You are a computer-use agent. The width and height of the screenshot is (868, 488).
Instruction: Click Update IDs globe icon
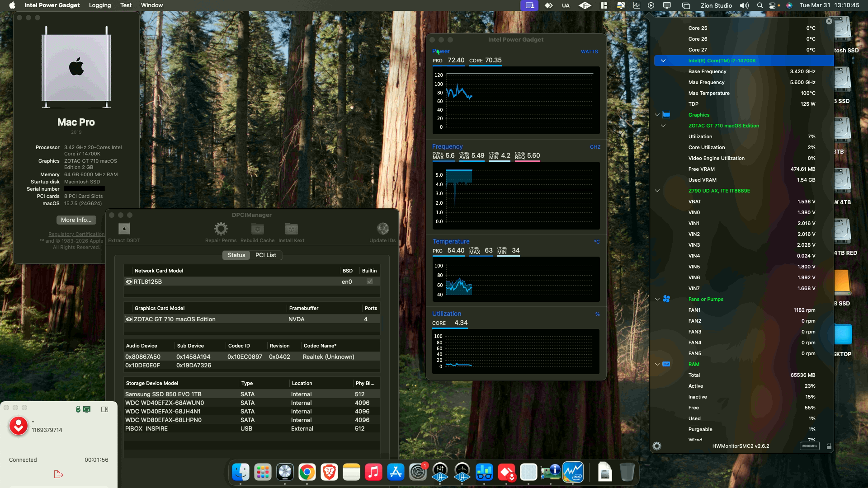pyautogui.click(x=382, y=229)
